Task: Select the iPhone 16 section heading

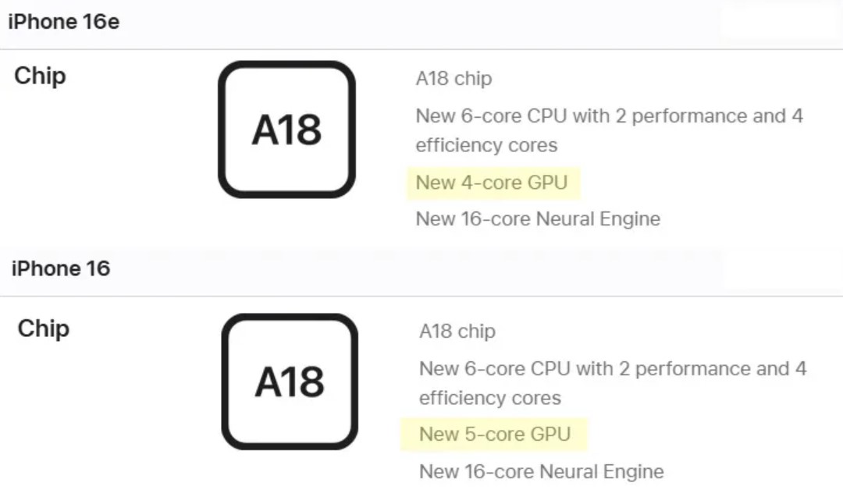Action: 61,269
